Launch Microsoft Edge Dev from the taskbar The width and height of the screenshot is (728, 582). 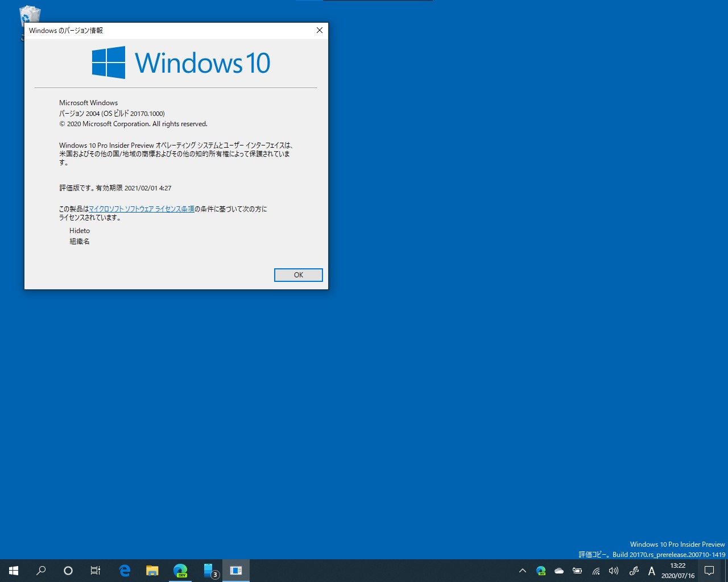[x=180, y=571]
